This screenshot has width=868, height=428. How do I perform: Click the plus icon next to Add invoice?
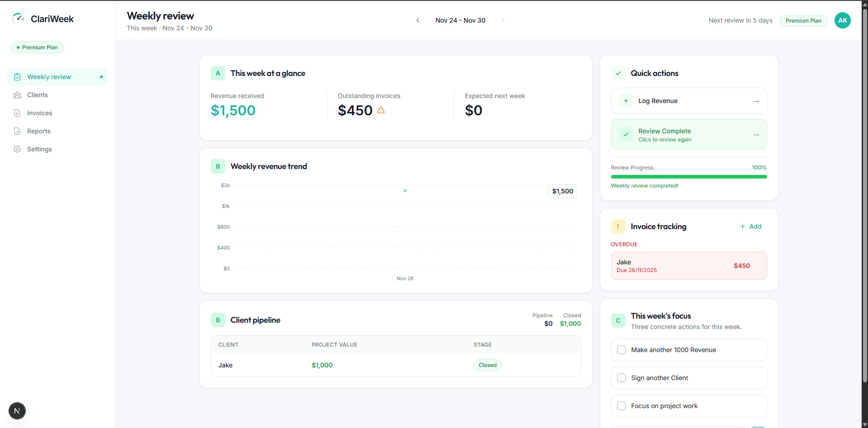[x=742, y=226]
